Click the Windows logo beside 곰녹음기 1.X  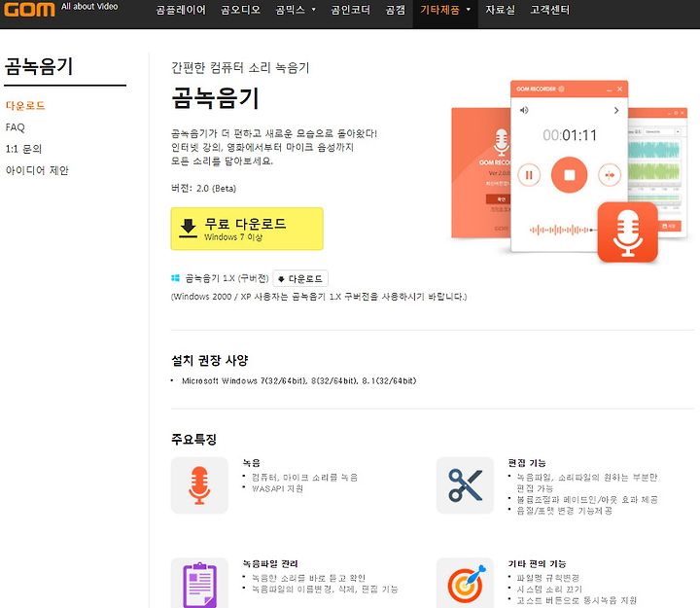click(x=175, y=278)
